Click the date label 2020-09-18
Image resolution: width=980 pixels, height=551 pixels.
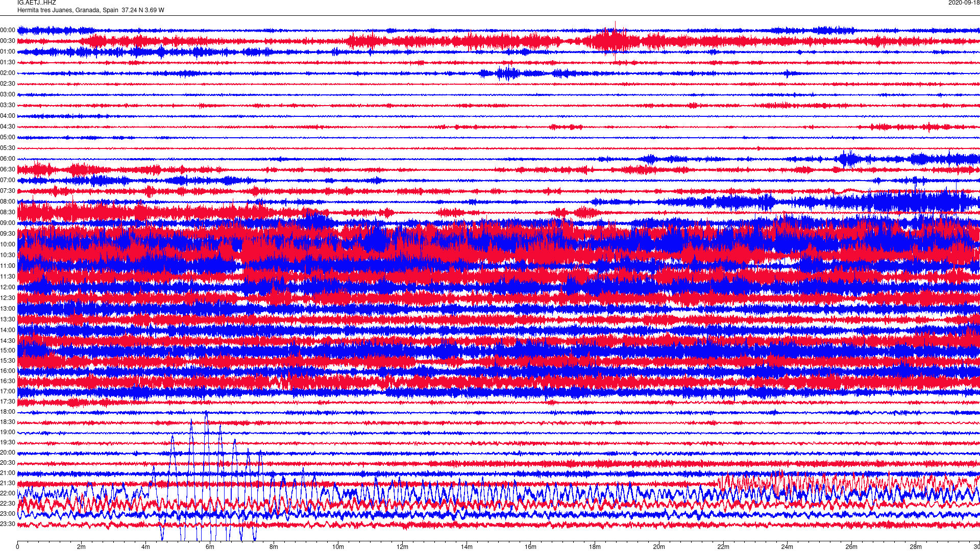point(964,3)
